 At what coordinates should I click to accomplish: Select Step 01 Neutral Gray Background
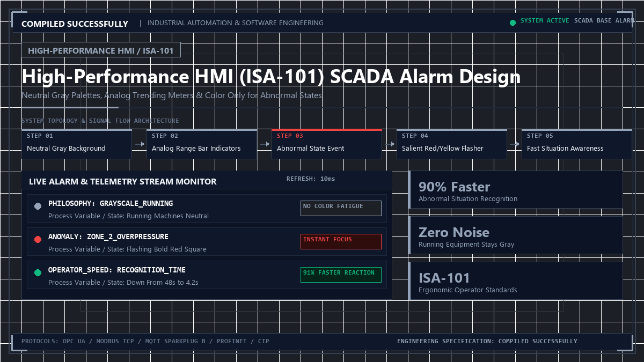coord(77,144)
